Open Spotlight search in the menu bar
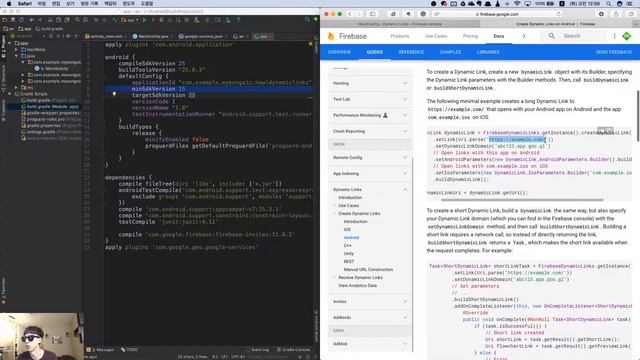 click(x=609, y=4)
